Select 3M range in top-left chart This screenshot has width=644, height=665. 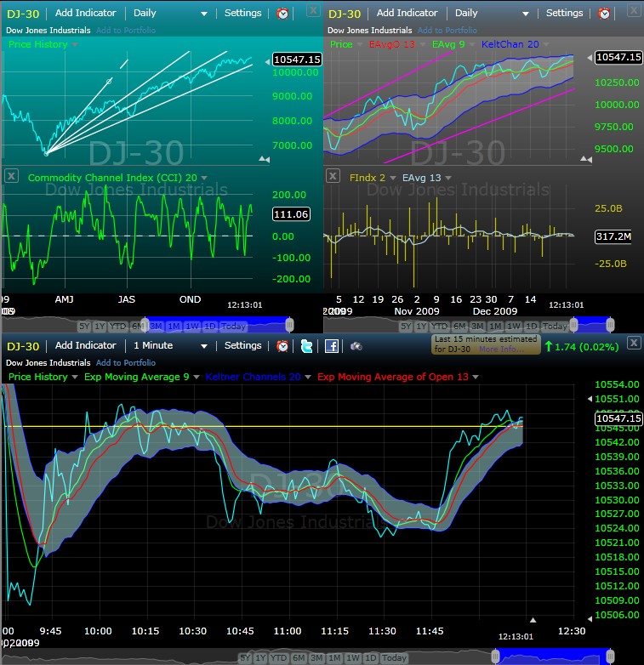click(x=156, y=327)
